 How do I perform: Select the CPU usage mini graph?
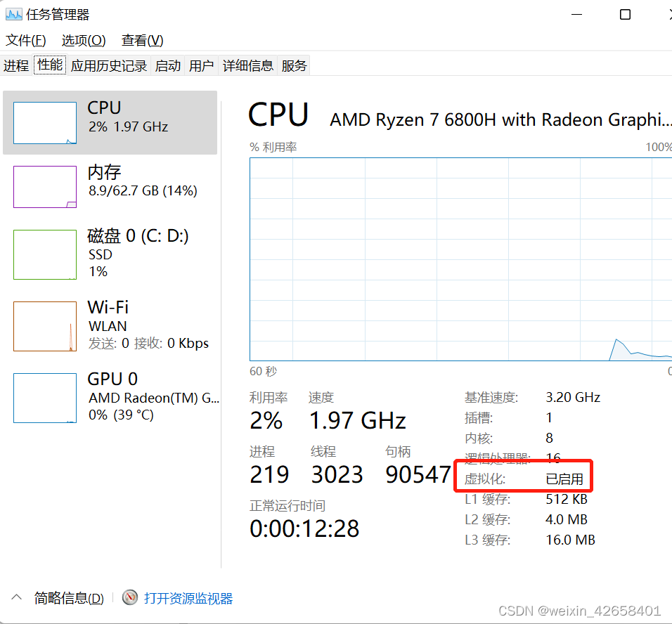coord(45,123)
